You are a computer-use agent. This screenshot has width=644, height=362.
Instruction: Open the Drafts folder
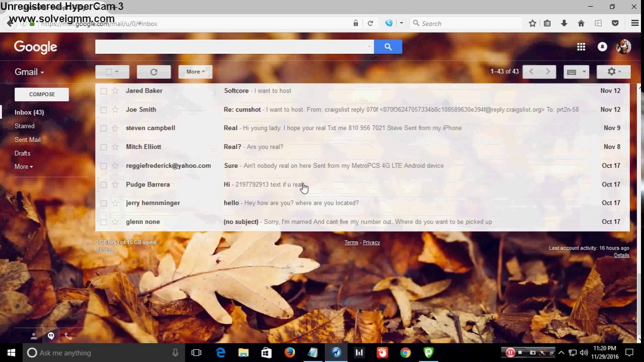(23, 153)
